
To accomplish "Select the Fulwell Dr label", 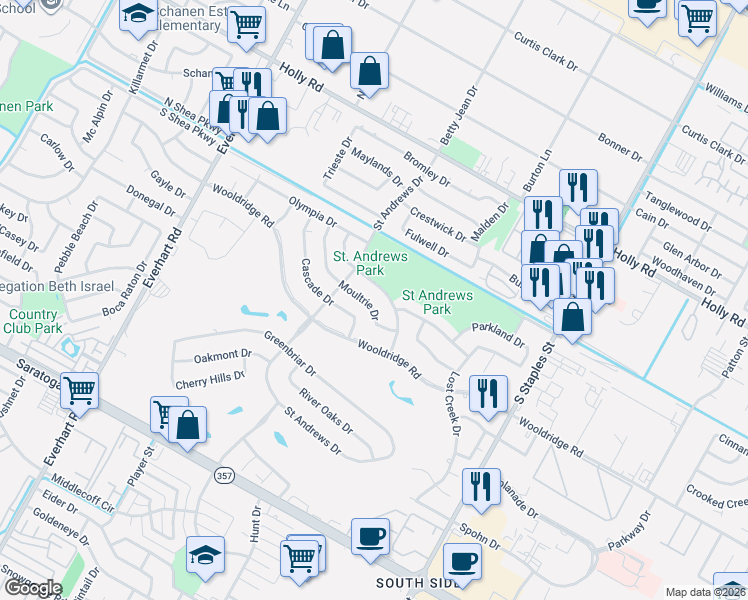I will (427, 243).
